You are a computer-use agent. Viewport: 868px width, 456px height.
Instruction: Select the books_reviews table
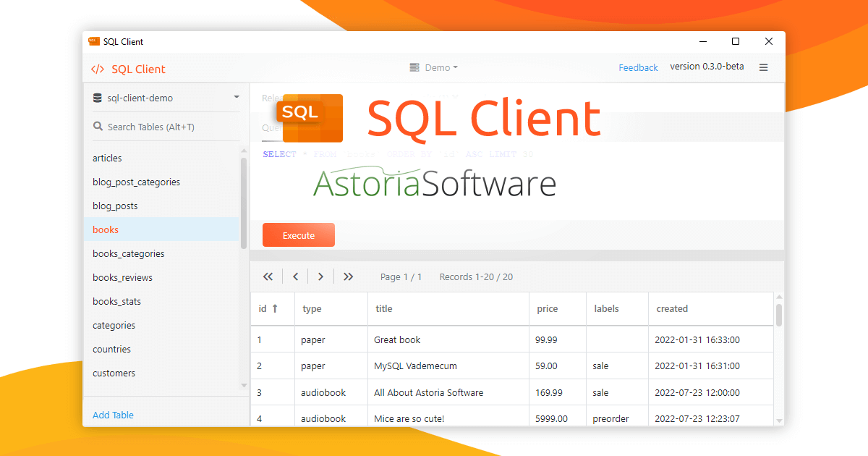pos(122,277)
